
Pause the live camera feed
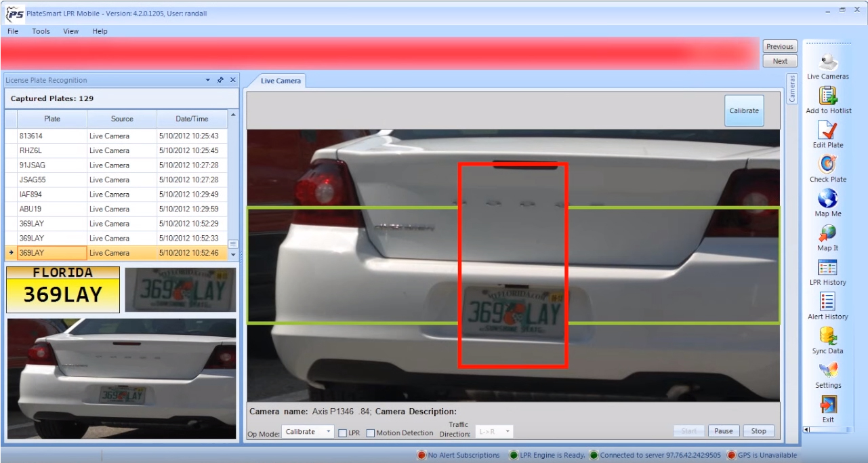click(723, 430)
